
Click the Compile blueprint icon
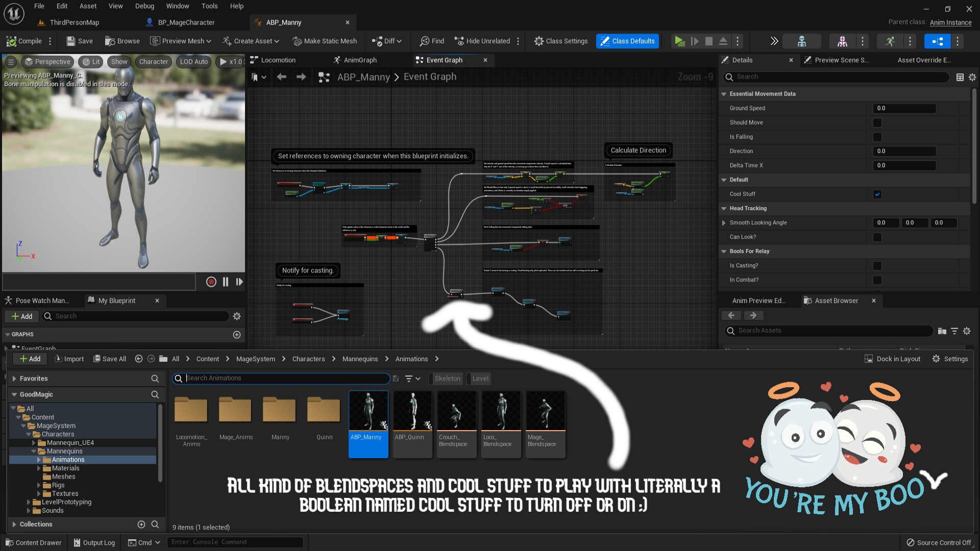11,41
